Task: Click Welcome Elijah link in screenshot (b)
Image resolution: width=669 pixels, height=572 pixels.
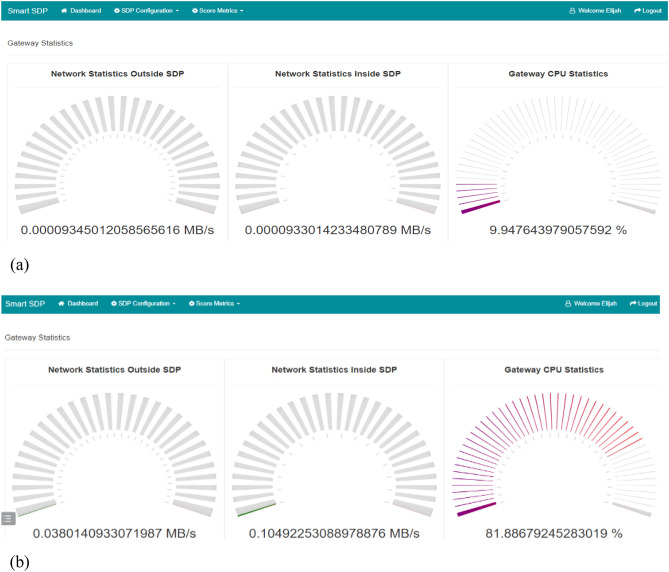Action: [597, 303]
